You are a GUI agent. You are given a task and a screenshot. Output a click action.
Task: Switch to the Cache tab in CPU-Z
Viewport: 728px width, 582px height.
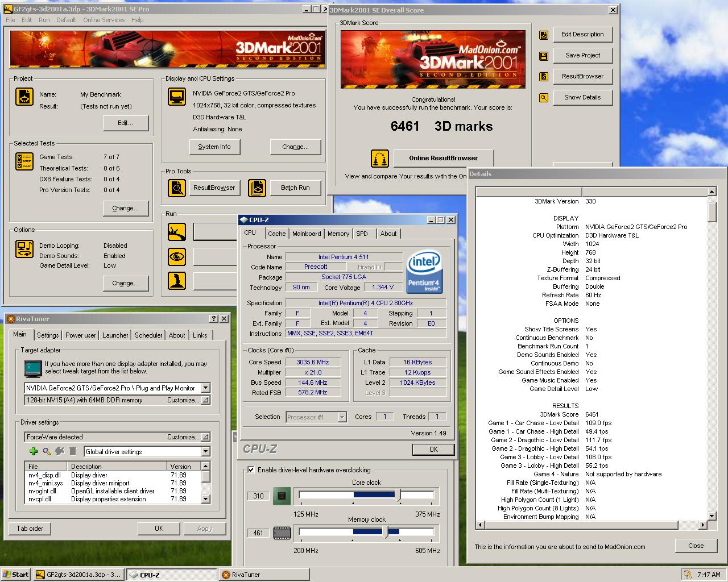point(277,234)
